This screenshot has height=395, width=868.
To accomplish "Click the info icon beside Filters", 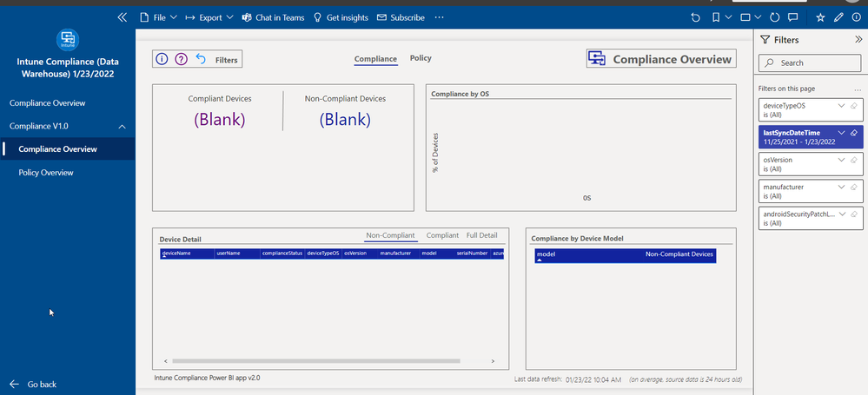I will (162, 60).
